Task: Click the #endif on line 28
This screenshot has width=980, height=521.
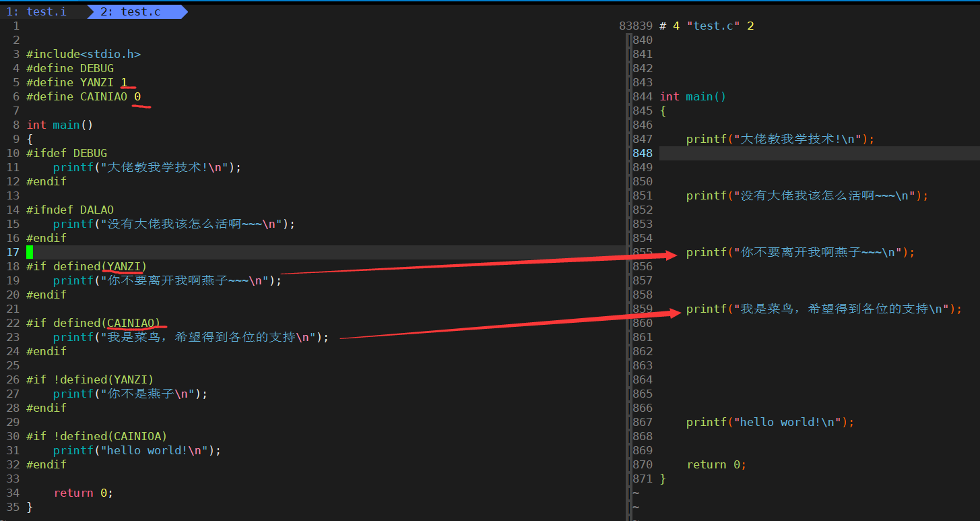Action: [46, 408]
